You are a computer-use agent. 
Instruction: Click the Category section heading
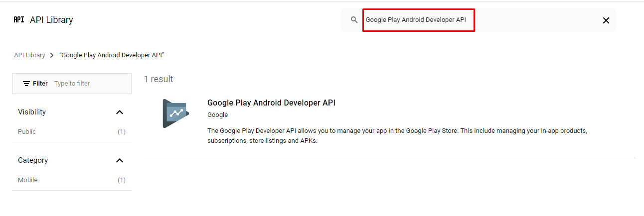(x=33, y=160)
